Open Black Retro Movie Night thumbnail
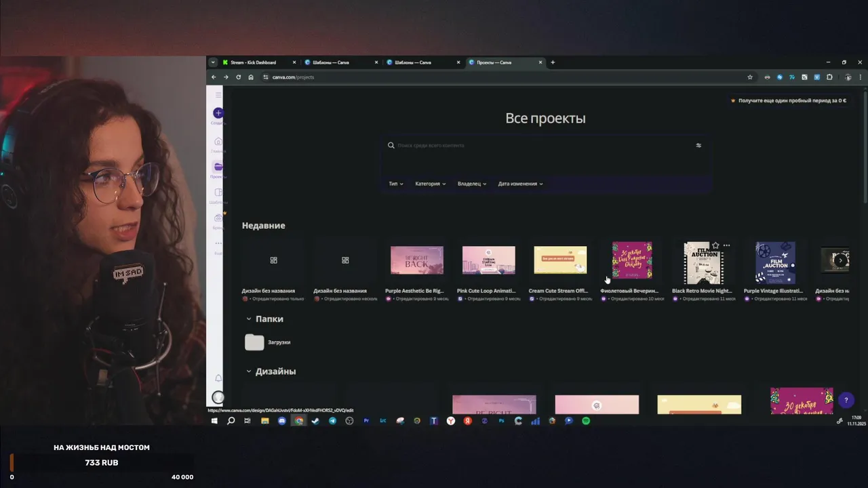 (703, 263)
